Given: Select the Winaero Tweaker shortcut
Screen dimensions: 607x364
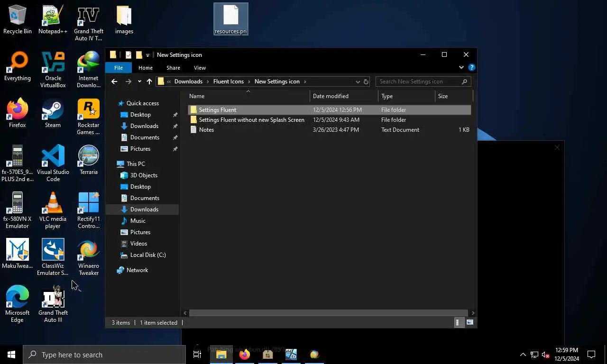Looking at the screenshot, I should point(88,258).
